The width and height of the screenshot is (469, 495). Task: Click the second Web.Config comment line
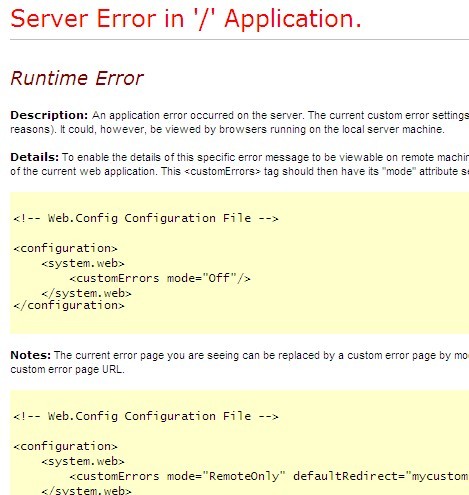[146, 416]
